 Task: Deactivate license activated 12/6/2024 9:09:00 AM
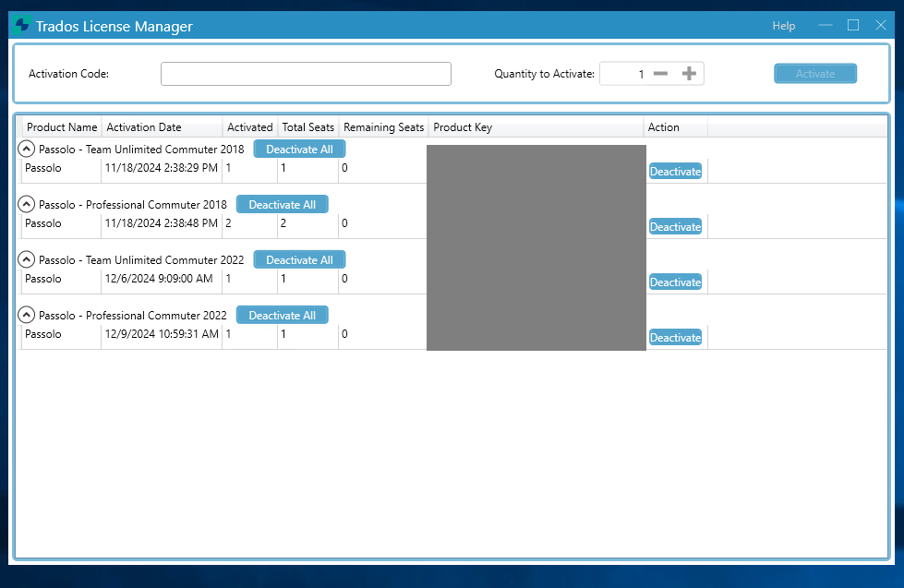point(675,282)
